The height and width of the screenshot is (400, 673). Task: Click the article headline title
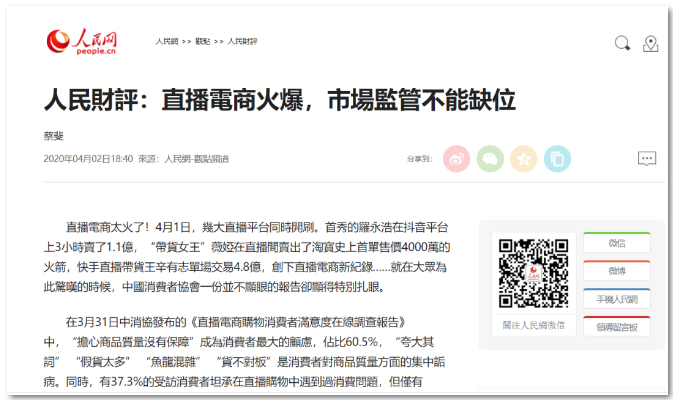point(279,100)
